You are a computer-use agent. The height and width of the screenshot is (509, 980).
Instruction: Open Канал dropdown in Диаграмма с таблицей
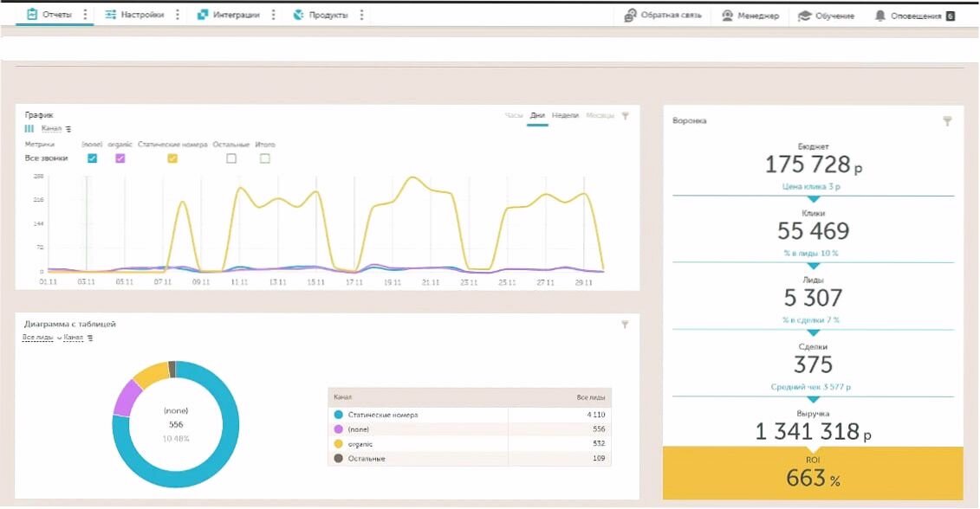(x=73, y=338)
